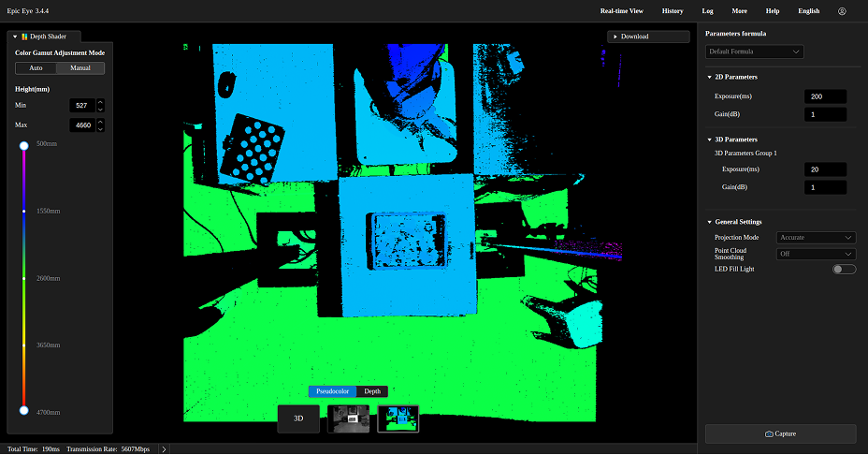Click the Max height stepper arrows
868x455 pixels.
[101, 125]
